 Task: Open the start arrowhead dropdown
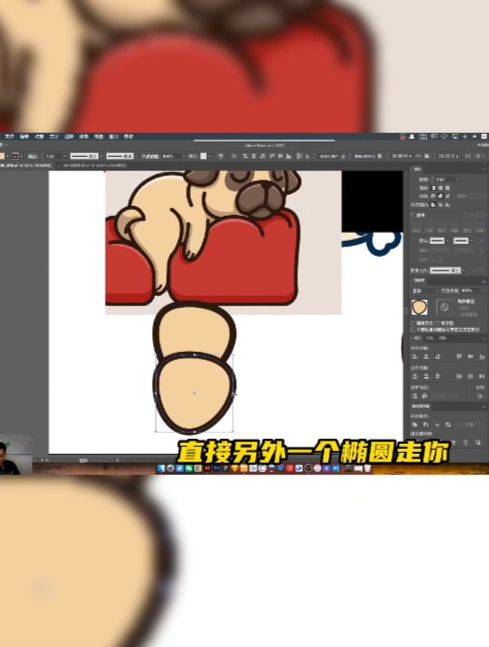[447, 241]
